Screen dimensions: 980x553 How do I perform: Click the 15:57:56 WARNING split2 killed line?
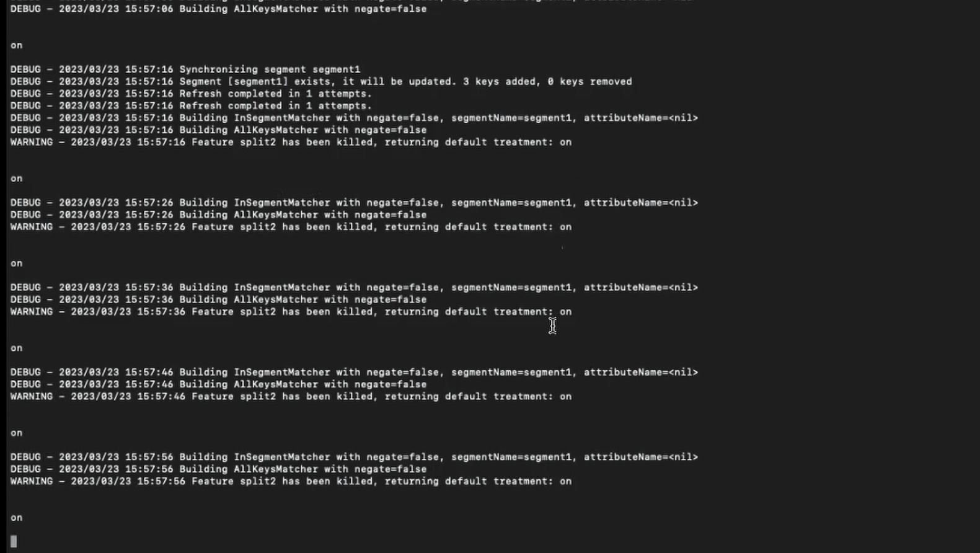(x=291, y=481)
